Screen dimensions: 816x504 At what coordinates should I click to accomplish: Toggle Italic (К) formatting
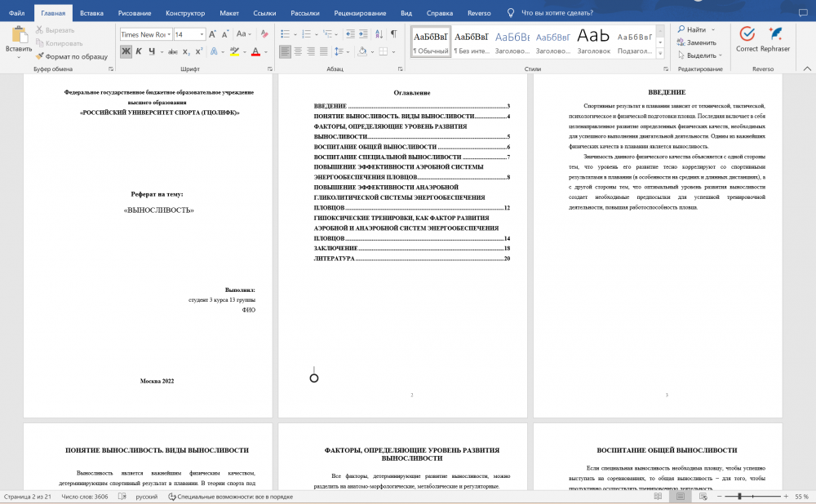pos(139,51)
